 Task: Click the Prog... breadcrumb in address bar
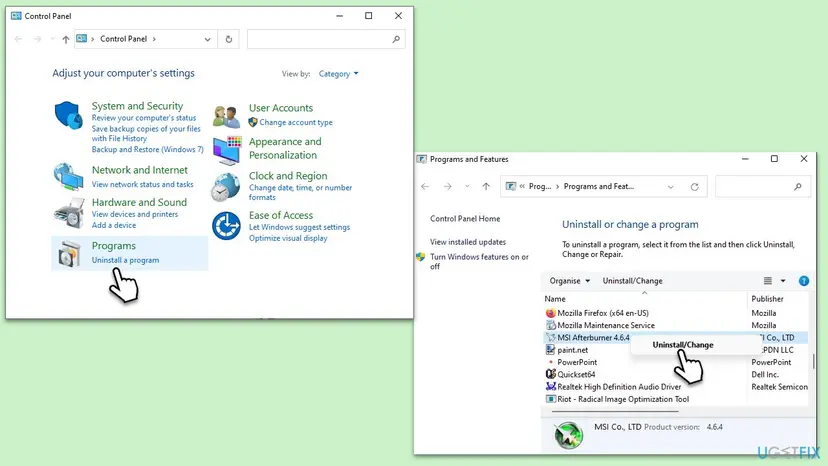[540, 187]
